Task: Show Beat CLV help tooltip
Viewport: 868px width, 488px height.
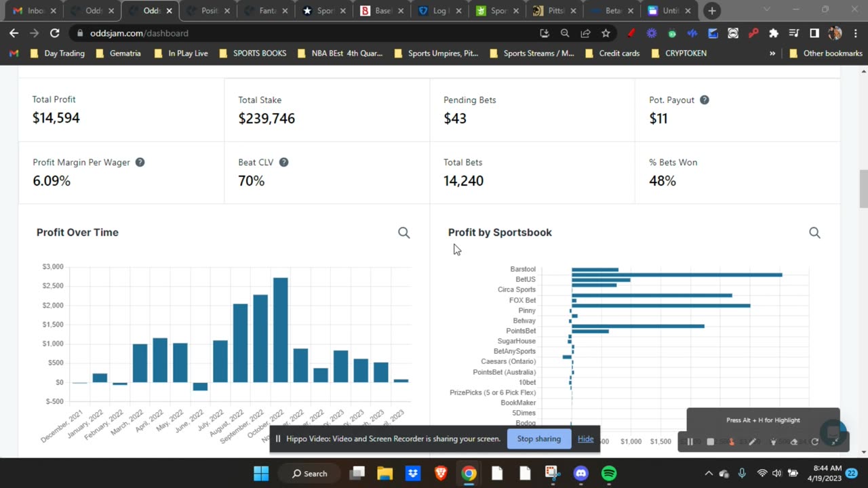Action: coord(283,162)
